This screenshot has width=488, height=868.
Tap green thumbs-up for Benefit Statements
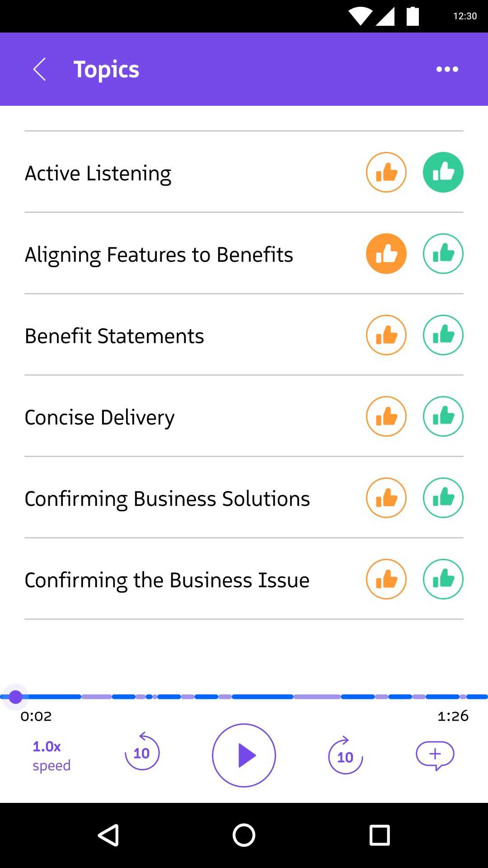pyautogui.click(x=443, y=335)
